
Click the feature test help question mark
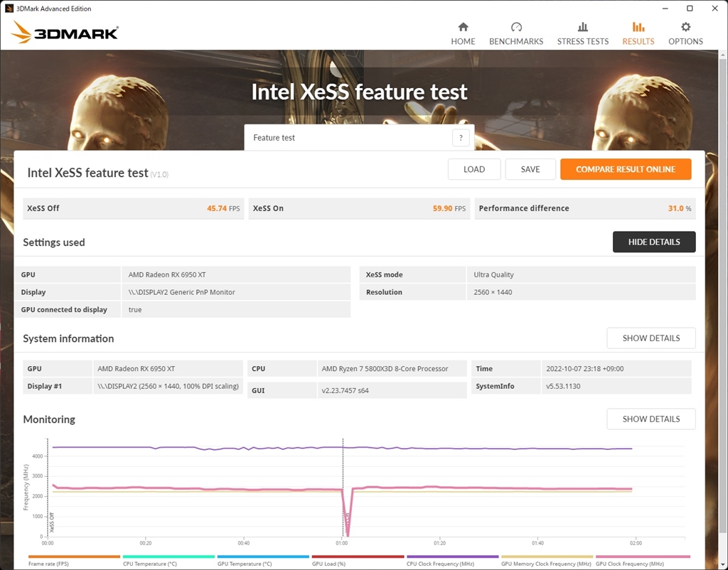pyautogui.click(x=461, y=138)
